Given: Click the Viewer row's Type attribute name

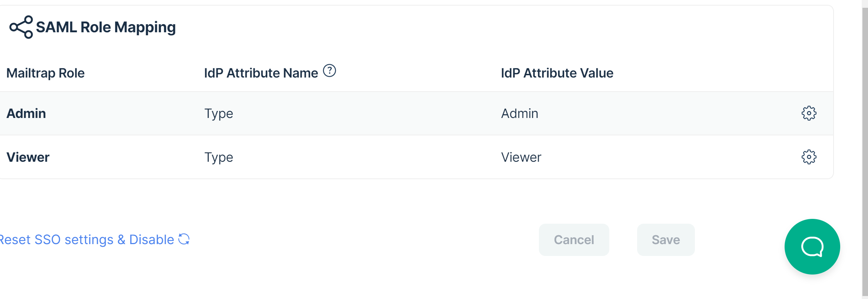Looking at the screenshot, I should click(x=219, y=158).
